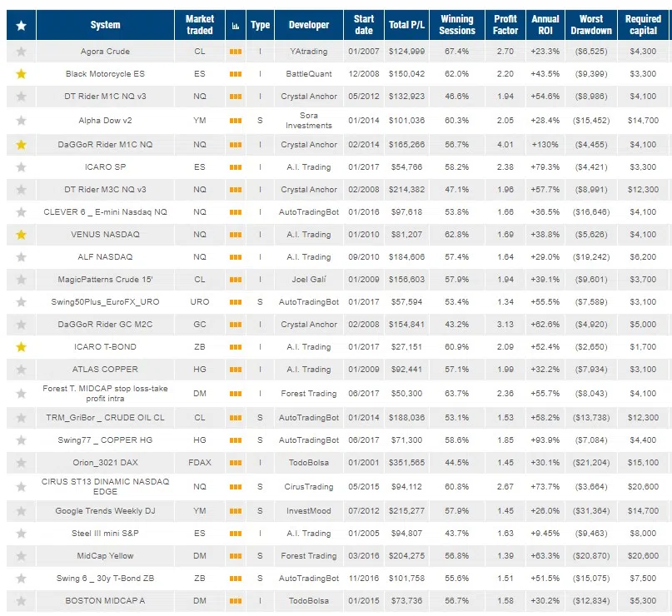Open chart bars icon for CLEVER 6 E-mini Nasdaq
Image resolution: width=672 pixels, height=616 pixels.
[236, 212]
